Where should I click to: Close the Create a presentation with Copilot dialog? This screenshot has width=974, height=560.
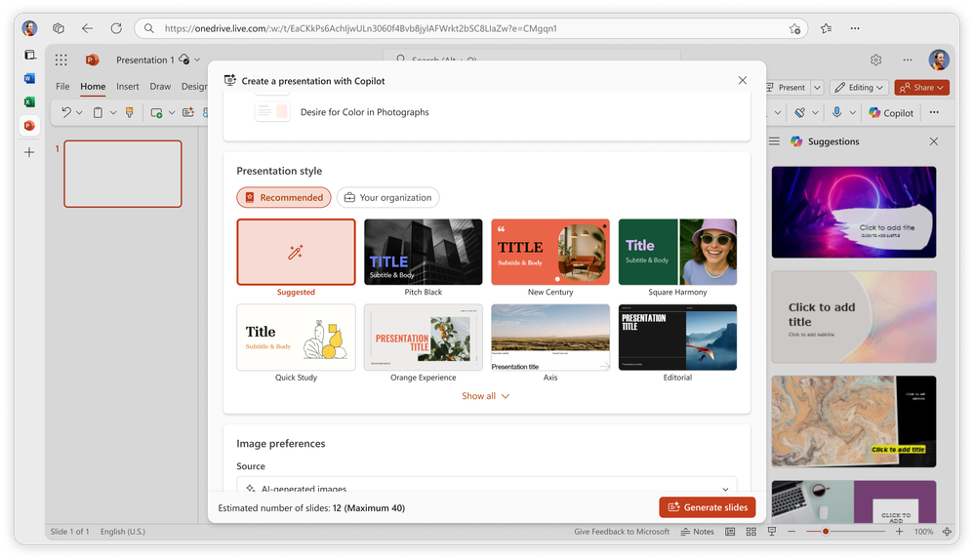(743, 80)
